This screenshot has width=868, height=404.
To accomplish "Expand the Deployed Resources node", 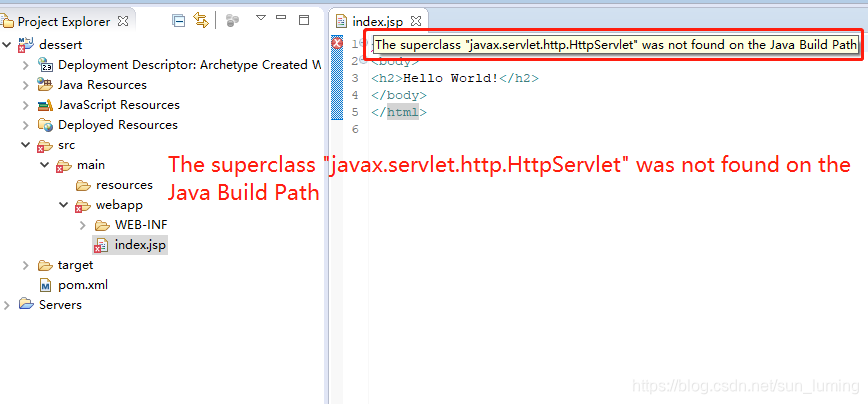I will click(x=25, y=125).
